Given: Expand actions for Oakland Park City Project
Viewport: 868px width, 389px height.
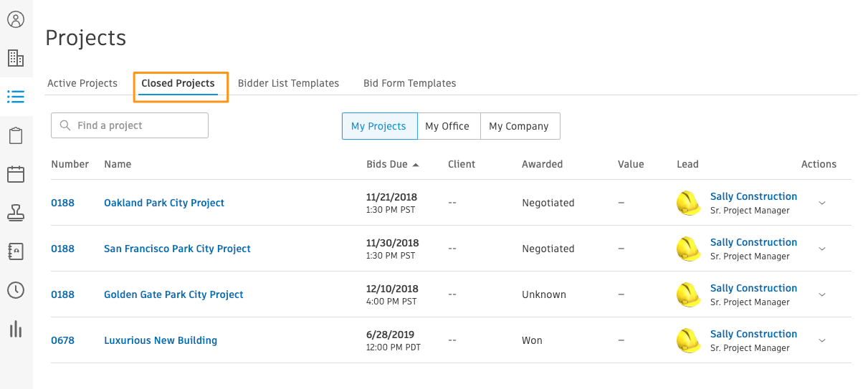Looking at the screenshot, I should tap(822, 203).
